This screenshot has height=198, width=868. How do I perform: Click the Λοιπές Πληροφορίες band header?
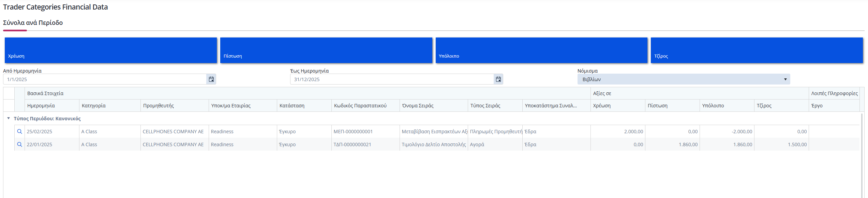click(x=834, y=93)
